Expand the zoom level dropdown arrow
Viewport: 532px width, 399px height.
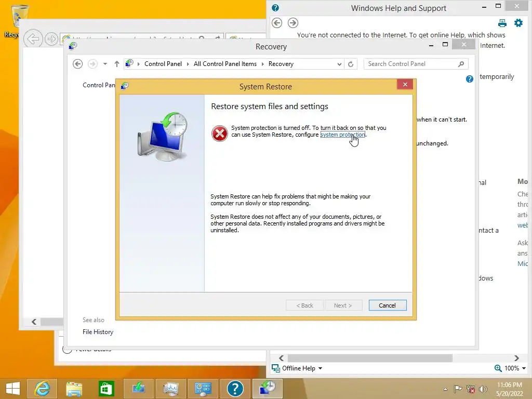pos(524,368)
